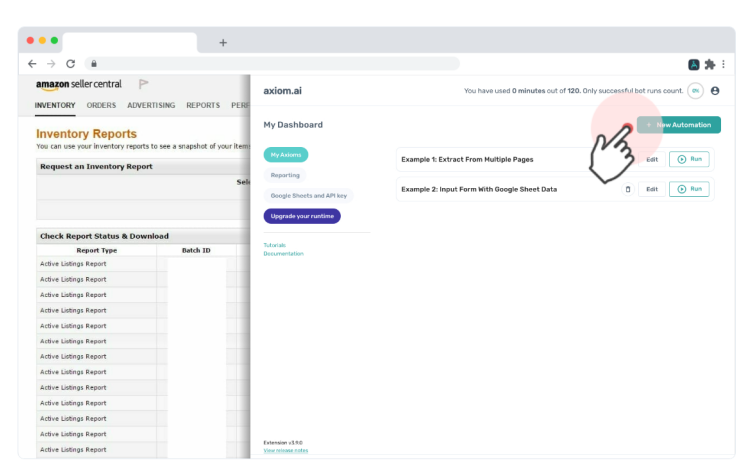Click the 0% usage circle indicator

(x=695, y=91)
